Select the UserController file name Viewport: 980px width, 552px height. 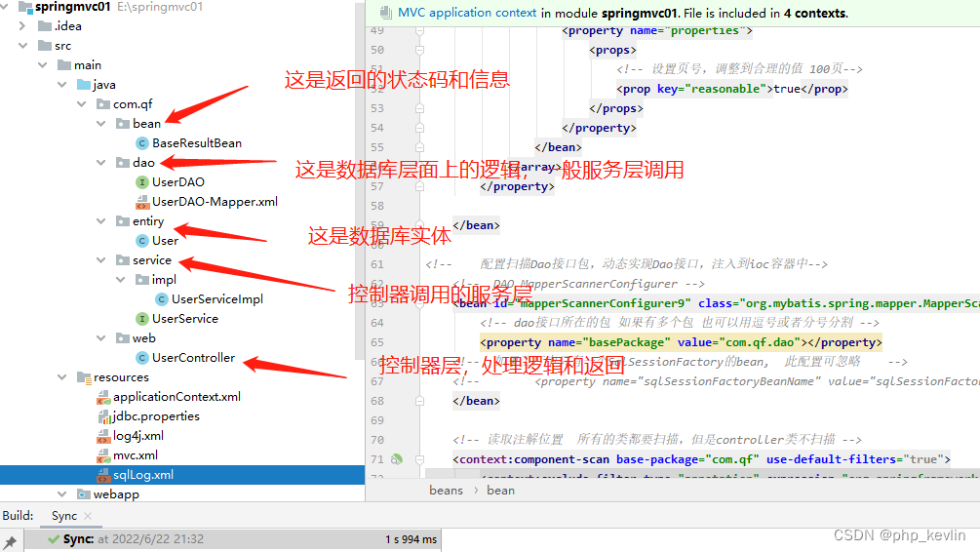tap(194, 358)
